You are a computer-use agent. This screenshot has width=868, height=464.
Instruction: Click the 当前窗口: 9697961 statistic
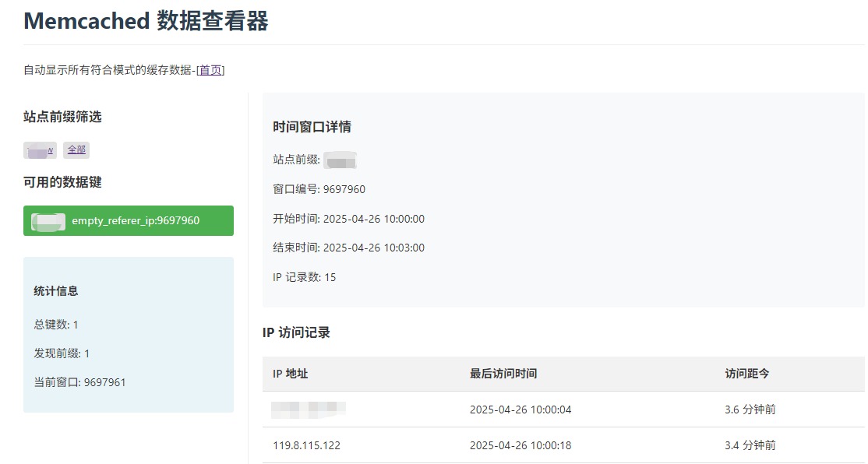pos(79,382)
